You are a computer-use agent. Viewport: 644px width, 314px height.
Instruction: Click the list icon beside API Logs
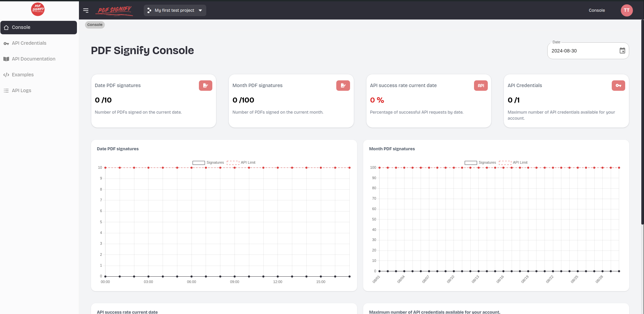(x=6, y=90)
